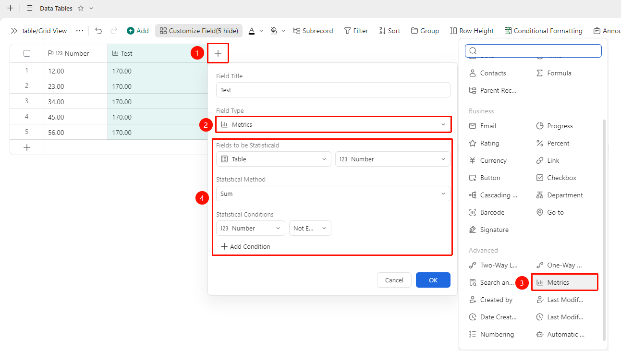Open the Filter option in toolbar
621x364 pixels.
356,31
